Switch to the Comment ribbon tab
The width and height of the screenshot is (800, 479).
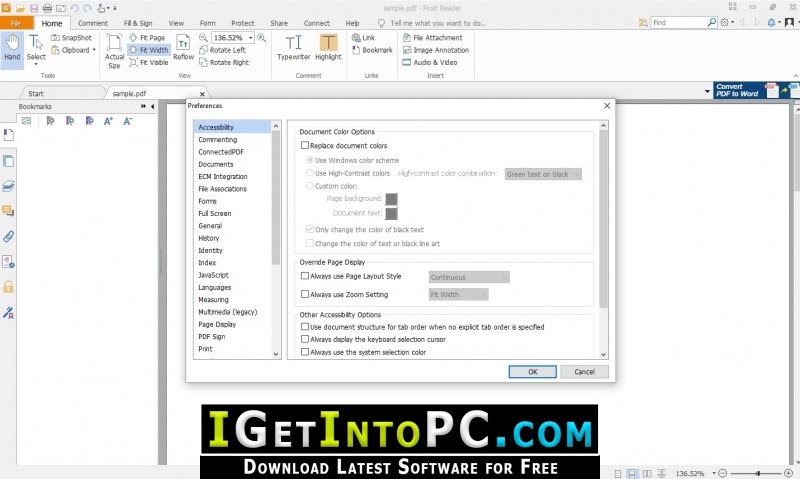pyautogui.click(x=92, y=23)
